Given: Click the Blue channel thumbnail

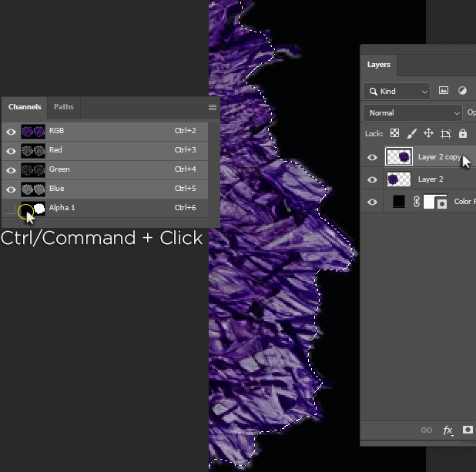Looking at the screenshot, I should [x=33, y=189].
